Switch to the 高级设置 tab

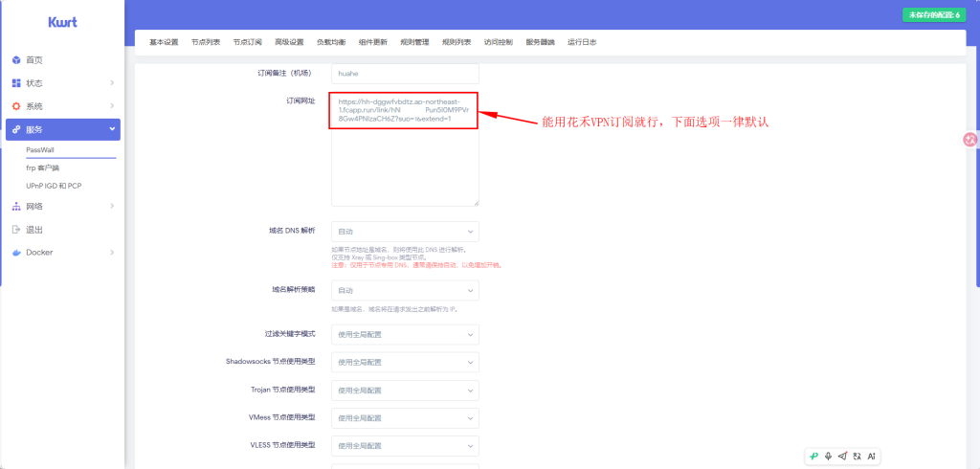point(289,42)
